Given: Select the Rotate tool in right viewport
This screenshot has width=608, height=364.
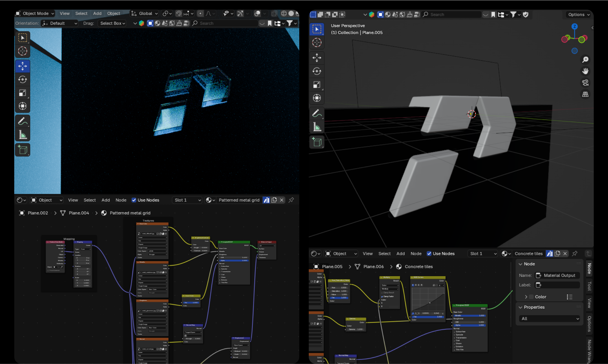Looking at the screenshot, I should tap(317, 71).
